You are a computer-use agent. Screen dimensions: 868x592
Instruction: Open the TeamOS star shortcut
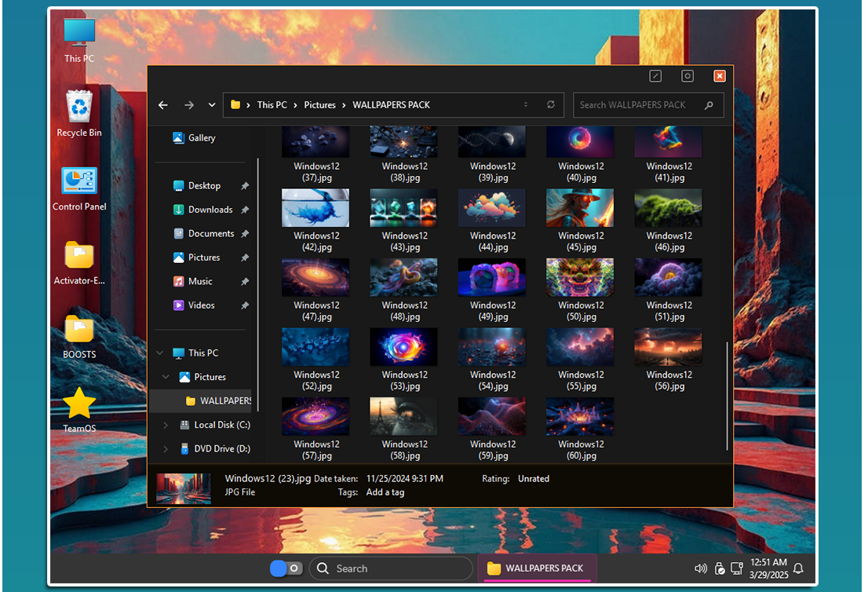point(79,404)
